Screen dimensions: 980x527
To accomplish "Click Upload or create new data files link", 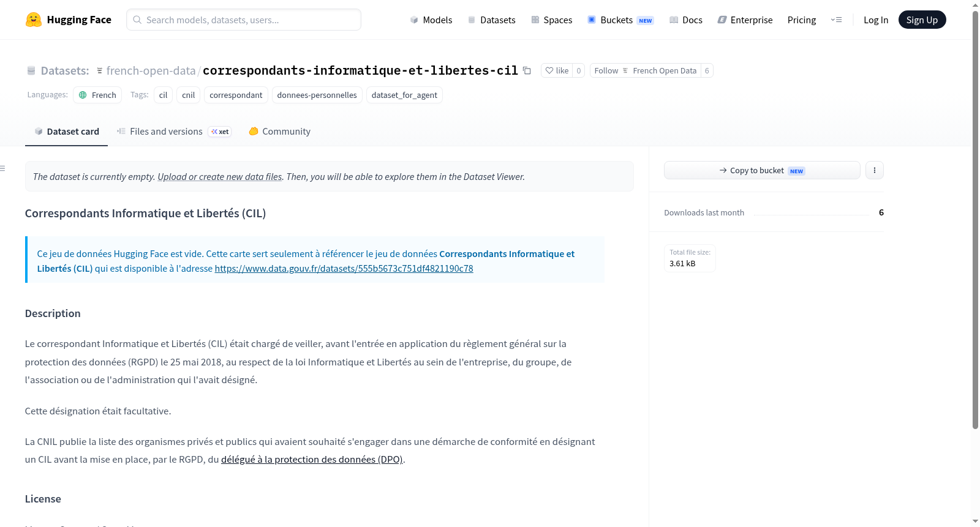I will tap(220, 176).
